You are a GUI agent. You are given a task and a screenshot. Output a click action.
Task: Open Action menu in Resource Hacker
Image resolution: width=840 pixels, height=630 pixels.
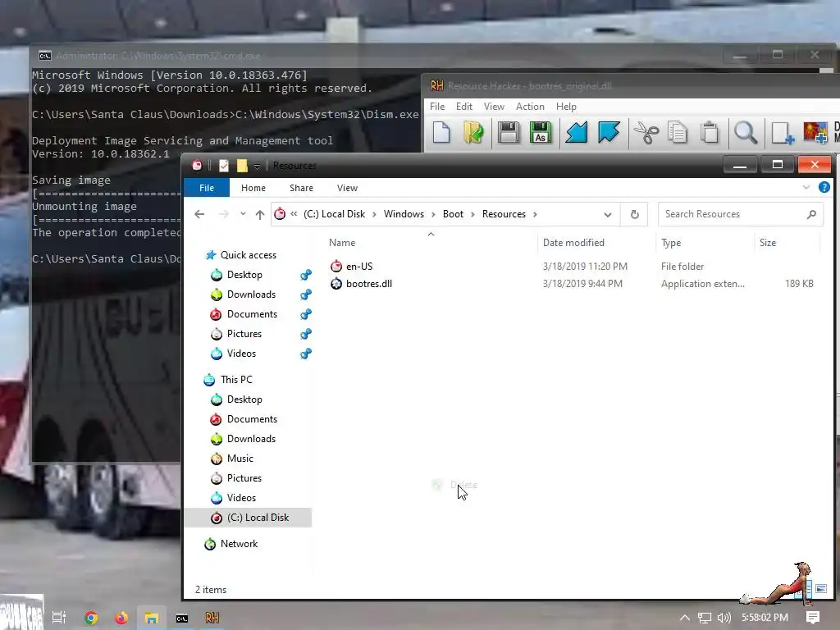coord(530,107)
